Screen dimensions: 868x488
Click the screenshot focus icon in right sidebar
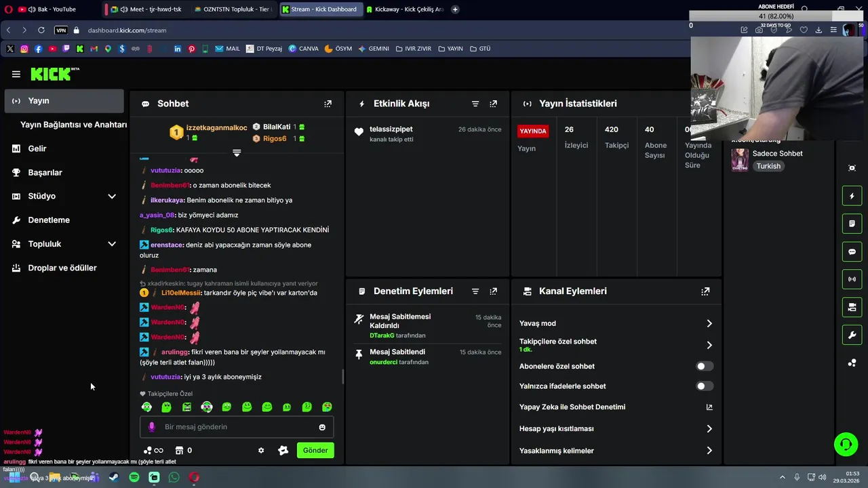pyautogui.click(x=852, y=168)
